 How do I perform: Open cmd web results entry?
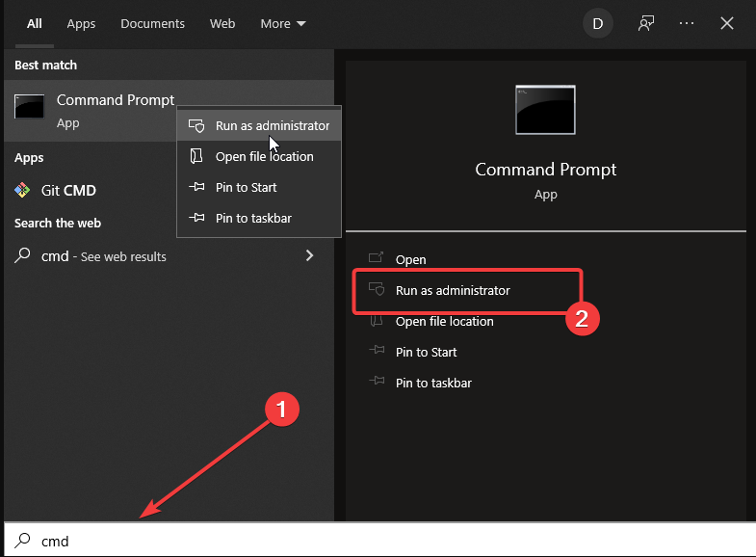click(169, 256)
